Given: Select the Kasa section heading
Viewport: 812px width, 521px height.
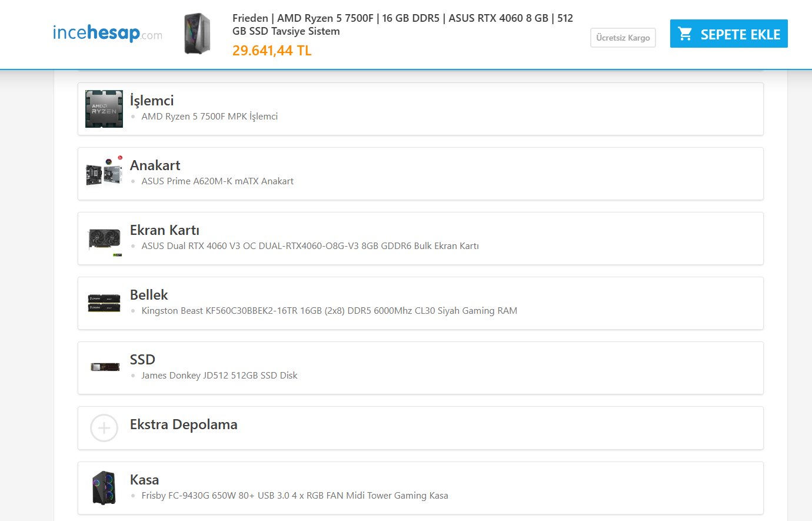Looking at the screenshot, I should [144, 480].
